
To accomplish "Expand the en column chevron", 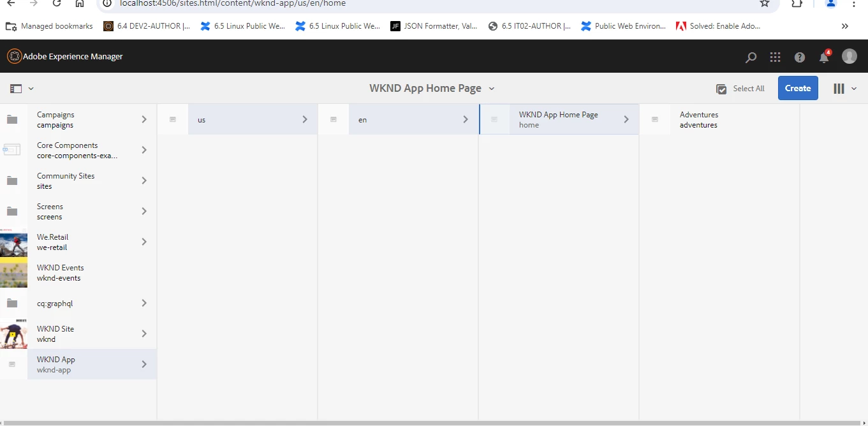I will pyautogui.click(x=466, y=119).
